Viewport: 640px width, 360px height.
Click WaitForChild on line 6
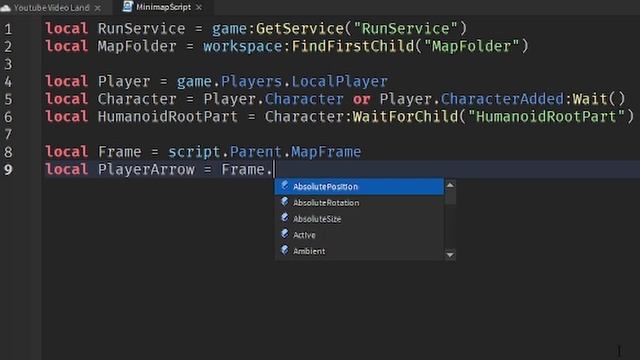405,116
